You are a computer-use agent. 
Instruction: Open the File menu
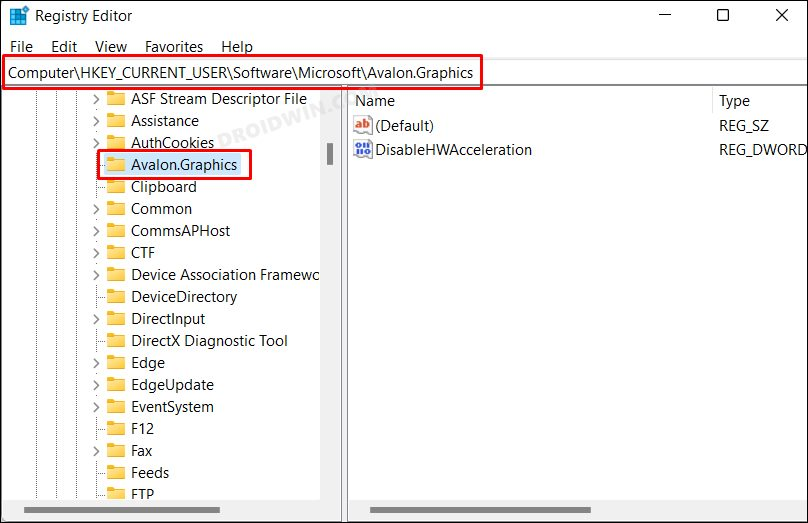tap(21, 47)
